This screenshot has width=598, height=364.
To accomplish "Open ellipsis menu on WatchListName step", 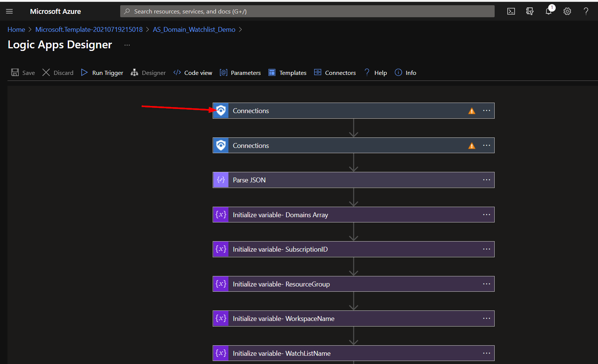I will 486,353.
